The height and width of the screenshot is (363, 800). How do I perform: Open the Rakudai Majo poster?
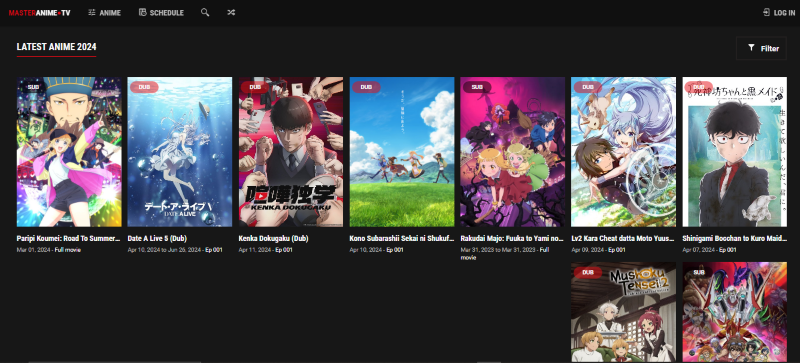tap(513, 152)
